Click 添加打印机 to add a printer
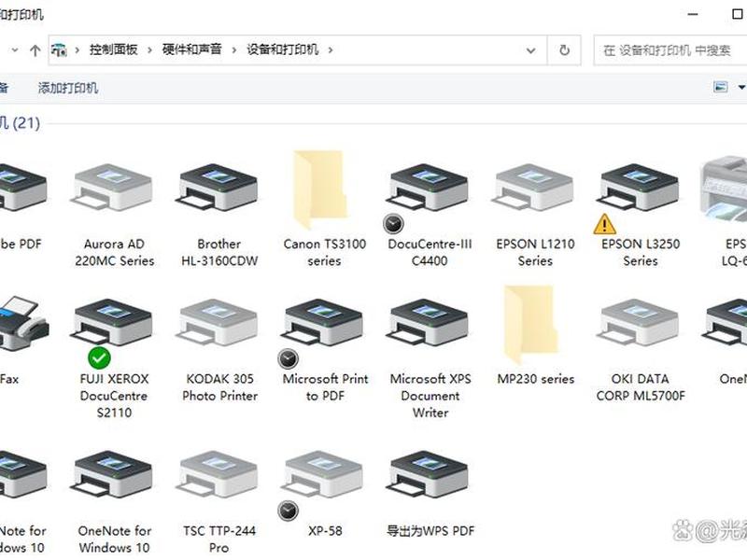 click(67, 88)
